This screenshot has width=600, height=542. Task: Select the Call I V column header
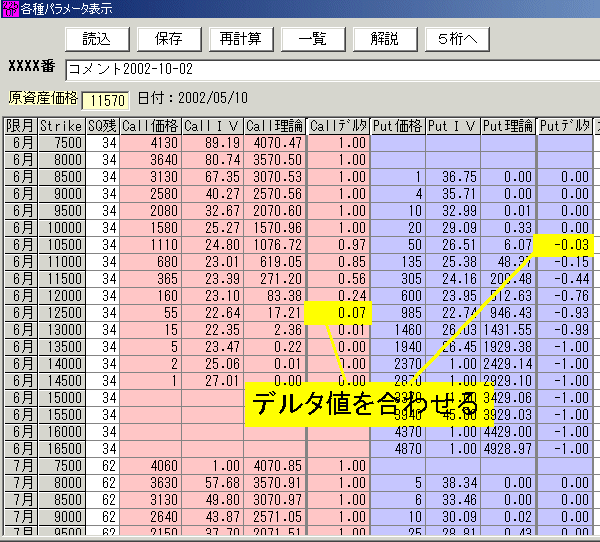coord(212,126)
